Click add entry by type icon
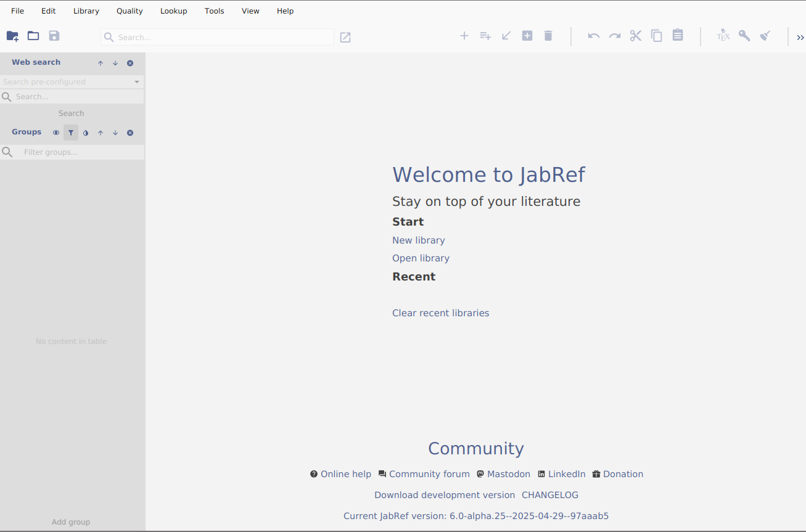Image resolution: width=806 pixels, height=532 pixels. tap(485, 36)
